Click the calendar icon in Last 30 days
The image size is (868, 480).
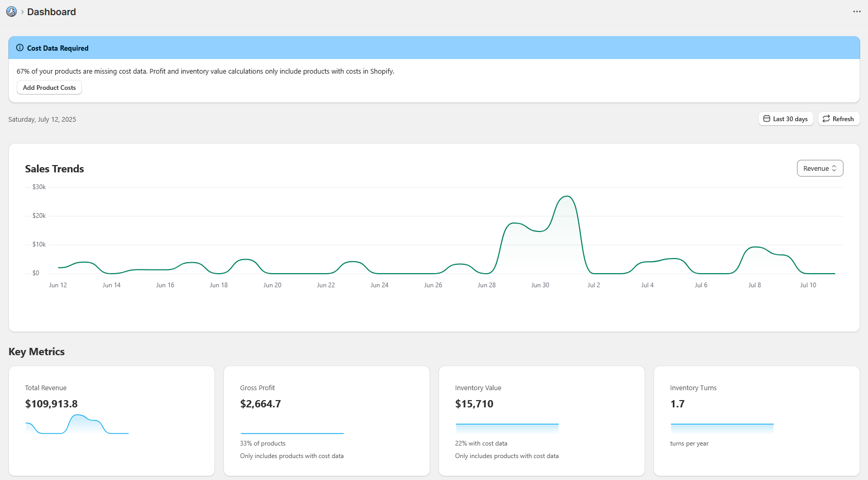(767, 119)
